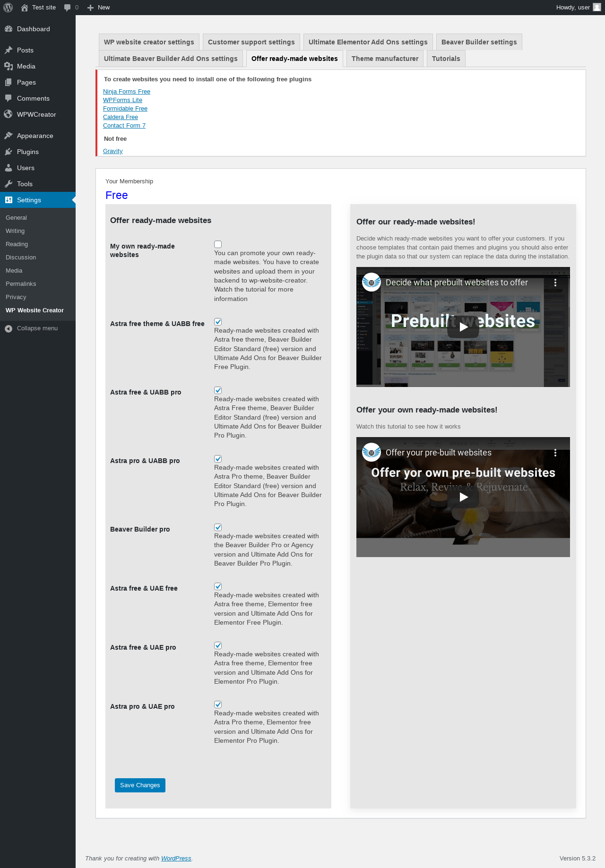Collapse the admin sidebar menu
This screenshot has height=868, width=605.
coord(32,328)
